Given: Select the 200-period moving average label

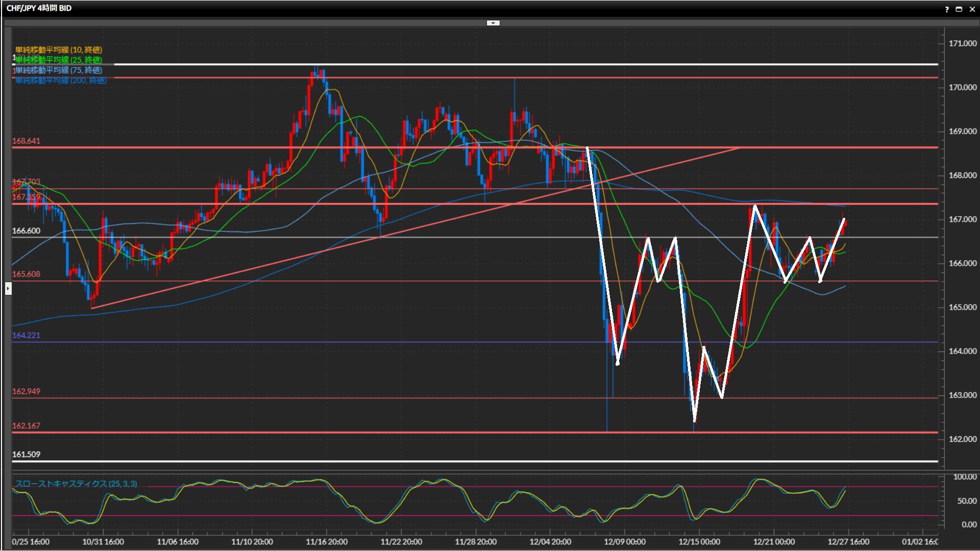Looking at the screenshot, I should (60, 80).
